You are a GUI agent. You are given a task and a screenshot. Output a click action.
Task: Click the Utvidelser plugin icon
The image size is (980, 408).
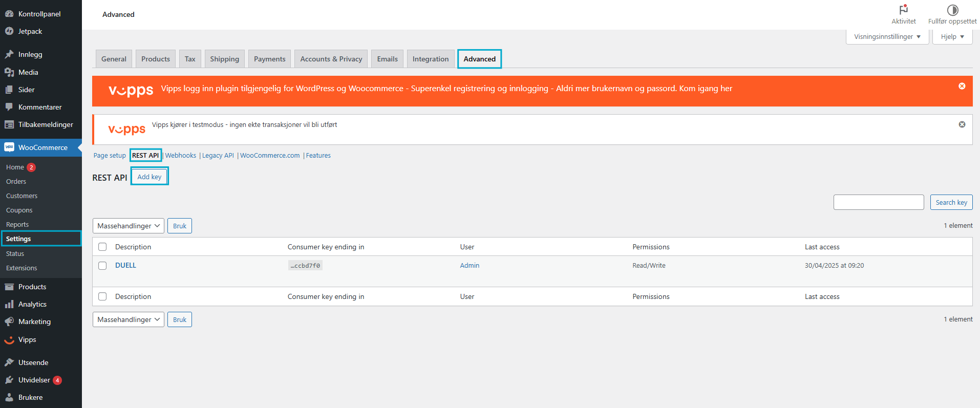(9, 380)
